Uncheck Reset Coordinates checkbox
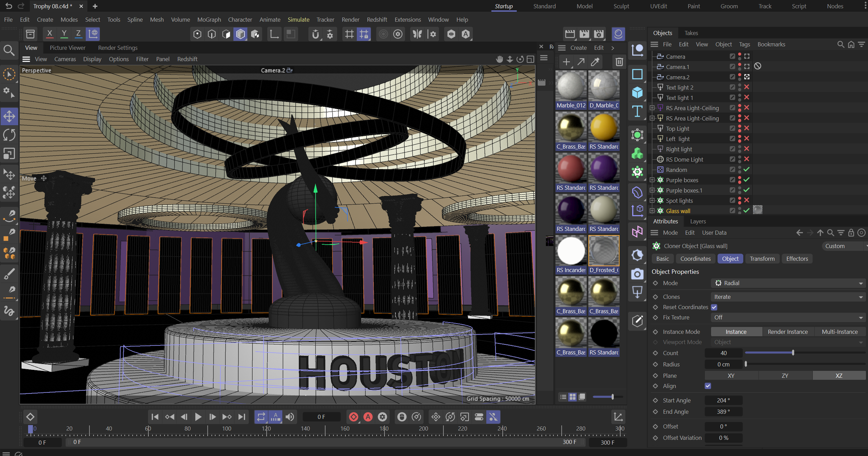Screen dimensions: 868x456 click(x=714, y=307)
